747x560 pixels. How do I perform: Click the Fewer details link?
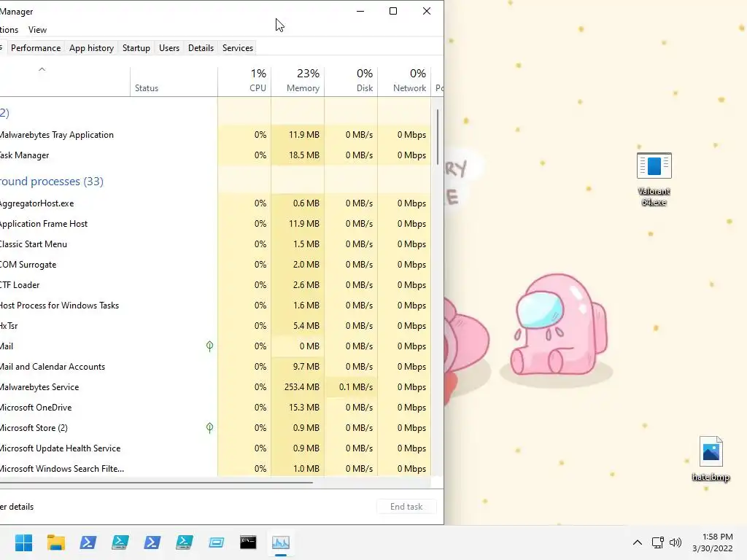pos(17,507)
